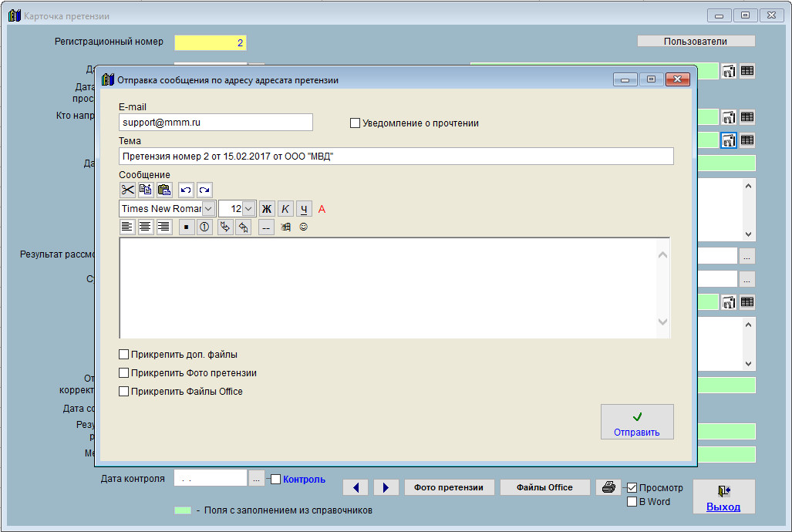Check "Прикрепить Файлы Office"
792x532 pixels.
click(x=124, y=392)
